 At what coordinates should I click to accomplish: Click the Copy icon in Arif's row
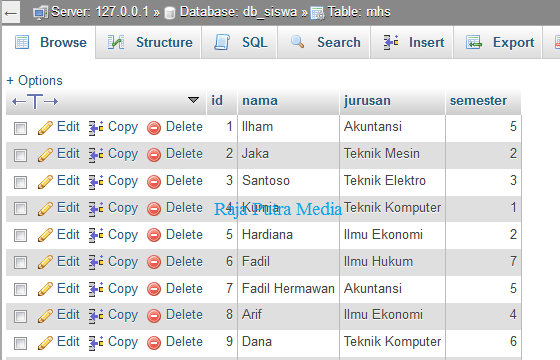pos(96,316)
